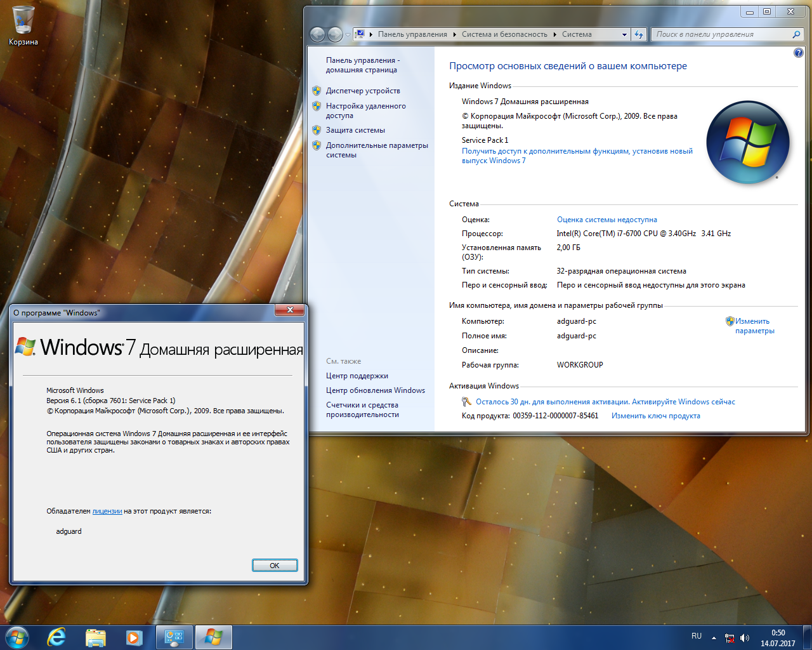Screen dimensions: 812x650
Task: Open Счетчики и средства производительности link
Action: [x=362, y=409]
